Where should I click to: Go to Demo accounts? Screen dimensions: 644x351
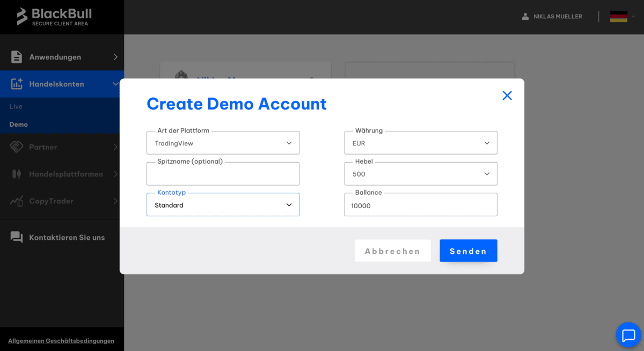[x=19, y=124]
